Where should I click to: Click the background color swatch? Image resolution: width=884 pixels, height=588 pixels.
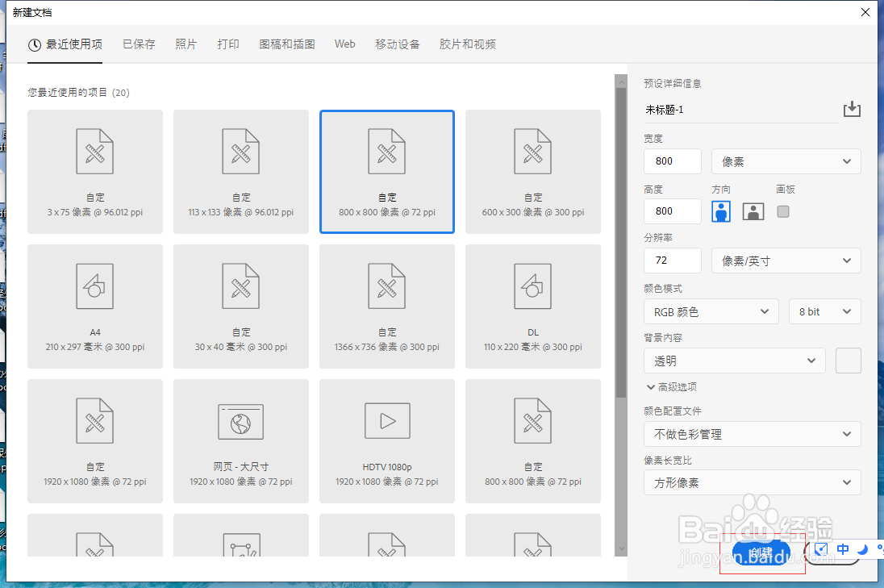pos(848,361)
